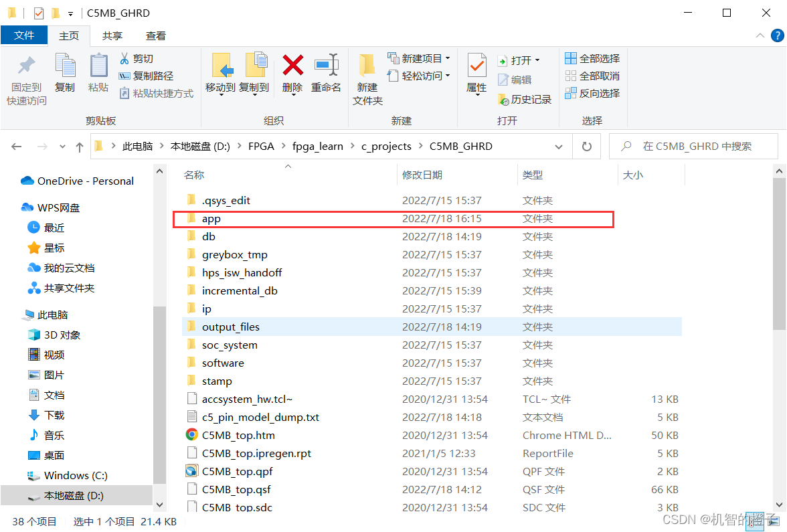Viewport: 787px width, 532px height.
Task: Open 我的云文档 in sidebar
Action: [62, 268]
